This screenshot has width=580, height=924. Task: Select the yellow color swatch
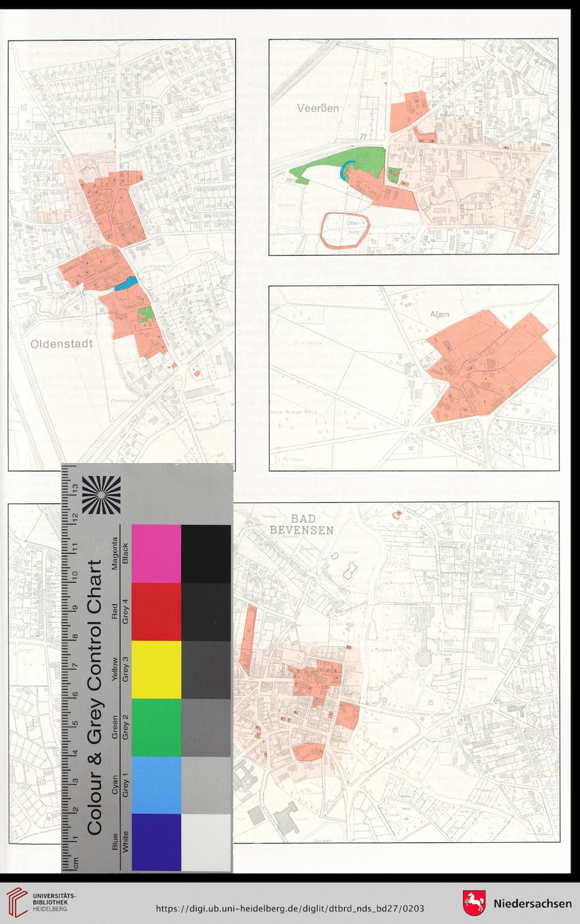(x=157, y=670)
